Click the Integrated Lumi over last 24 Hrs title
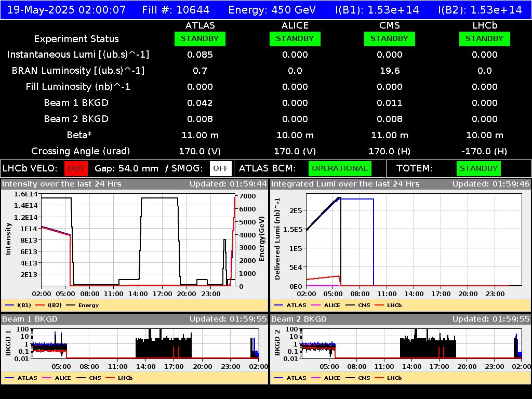Viewport: 532px width, 399px height. pyautogui.click(x=345, y=184)
